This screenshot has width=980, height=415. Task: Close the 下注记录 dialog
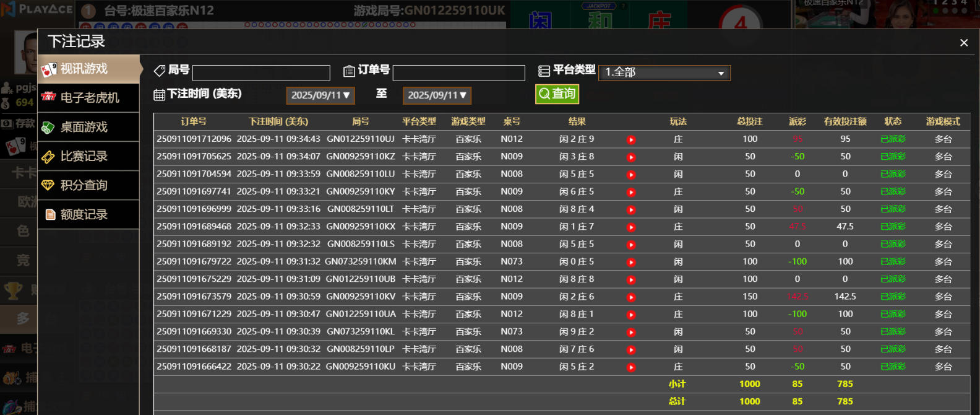[963, 43]
